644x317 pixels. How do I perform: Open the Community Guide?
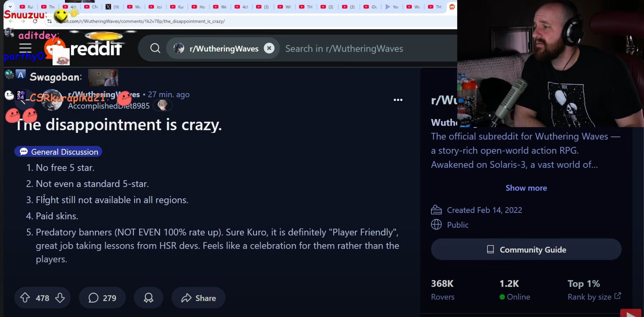526,249
